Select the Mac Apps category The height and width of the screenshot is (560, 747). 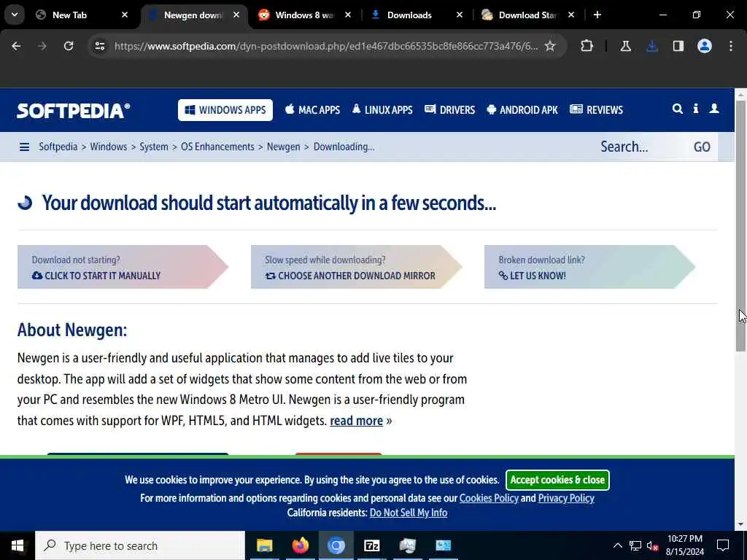tap(312, 110)
